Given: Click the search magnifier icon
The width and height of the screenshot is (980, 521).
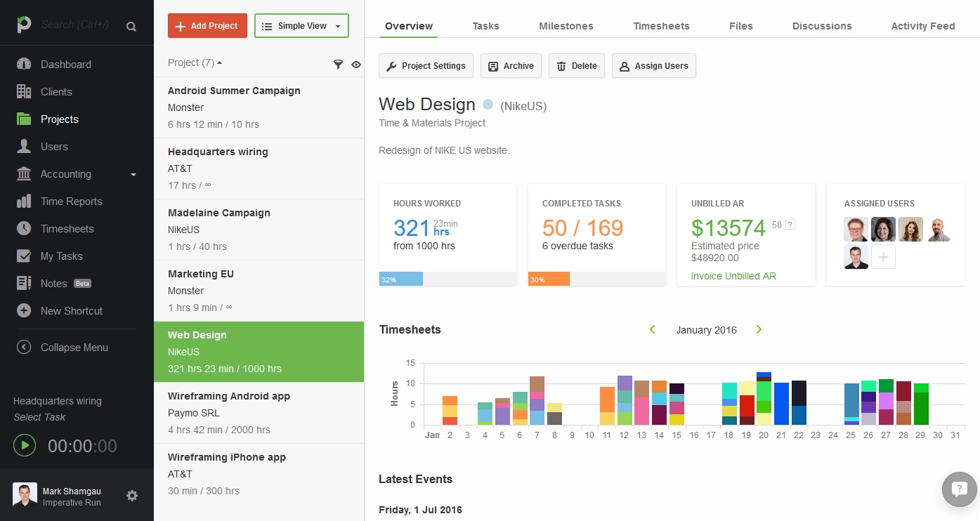Looking at the screenshot, I should (x=131, y=27).
